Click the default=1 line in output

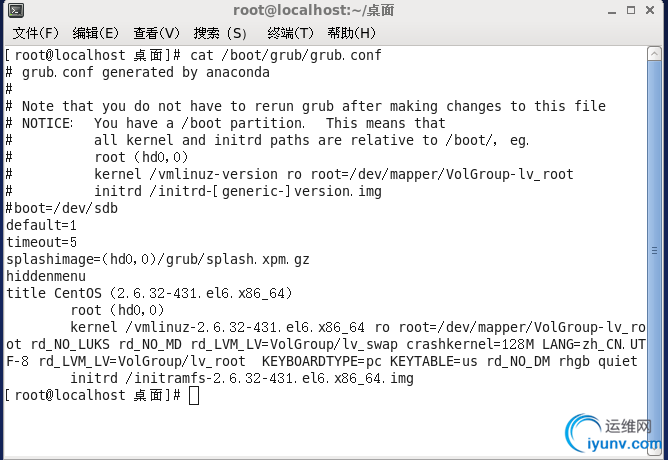pos(41,225)
